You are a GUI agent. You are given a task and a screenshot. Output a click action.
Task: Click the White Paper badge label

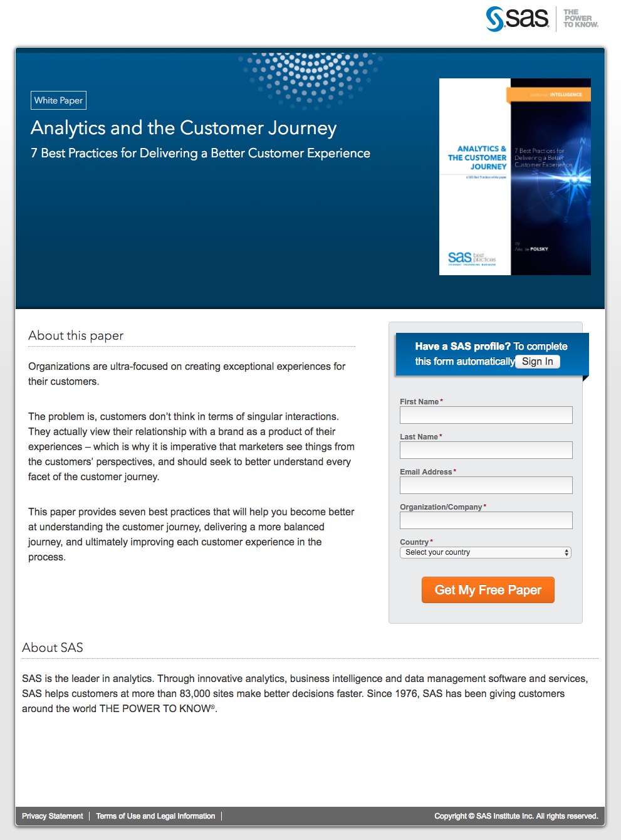(58, 100)
